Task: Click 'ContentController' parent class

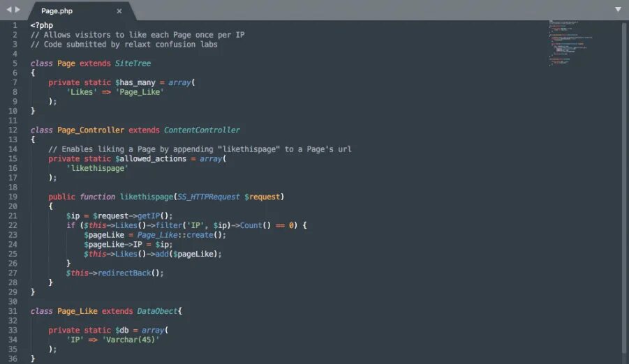Action: (202, 130)
